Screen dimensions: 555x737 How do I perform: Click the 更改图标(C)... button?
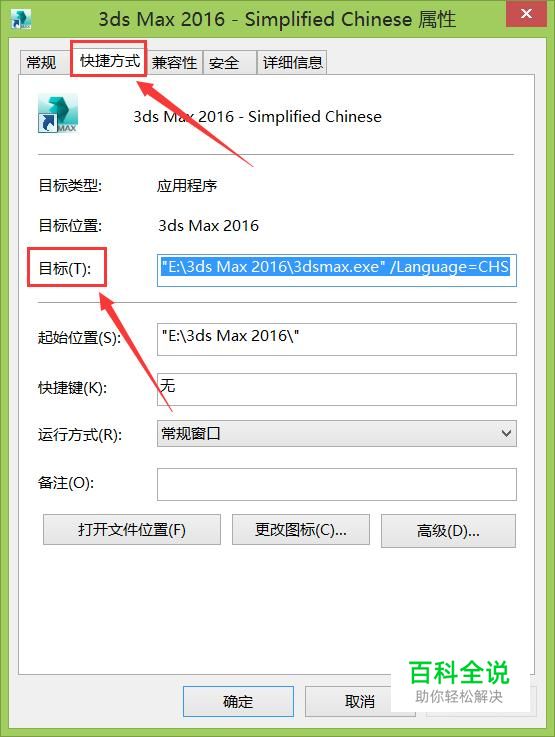coord(301,530)
